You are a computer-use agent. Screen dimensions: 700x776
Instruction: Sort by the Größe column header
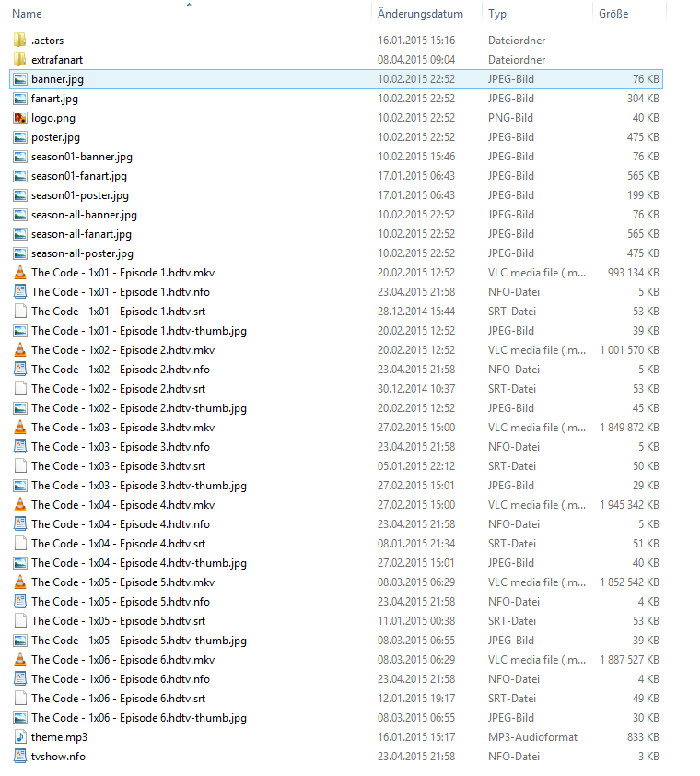coord(613,14)
